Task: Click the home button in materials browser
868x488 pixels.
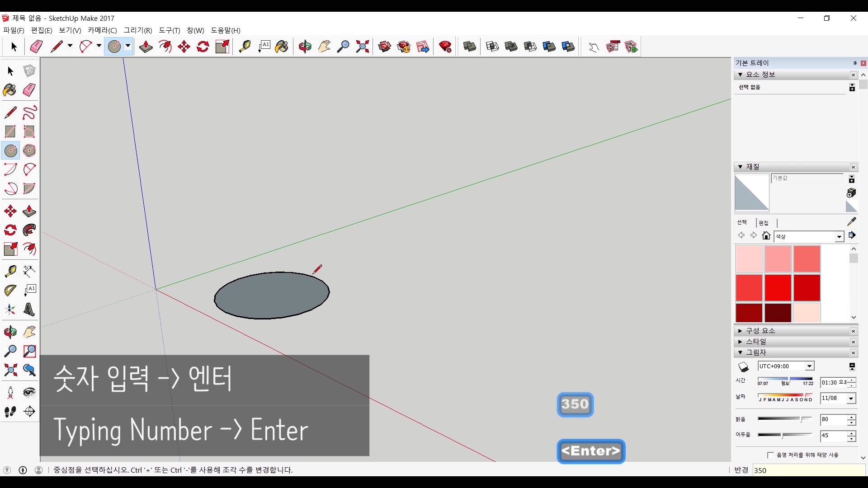Action: 766,235
